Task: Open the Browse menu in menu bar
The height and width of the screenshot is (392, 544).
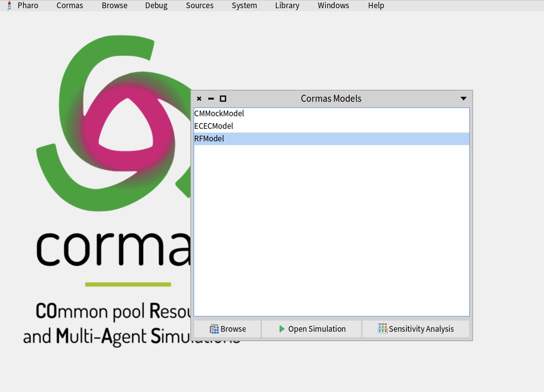Action: 114,6
